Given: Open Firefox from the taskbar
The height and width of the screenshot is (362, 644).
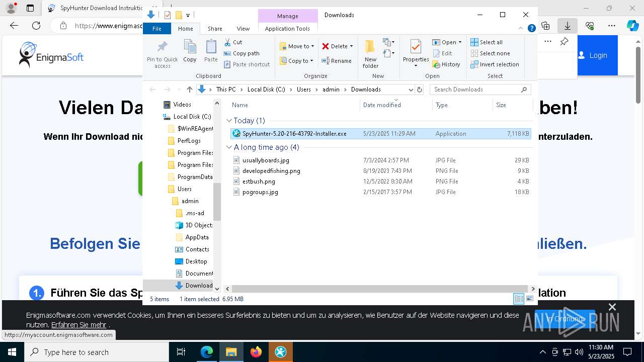Looking at the screenshot, I should click(256, 352).
